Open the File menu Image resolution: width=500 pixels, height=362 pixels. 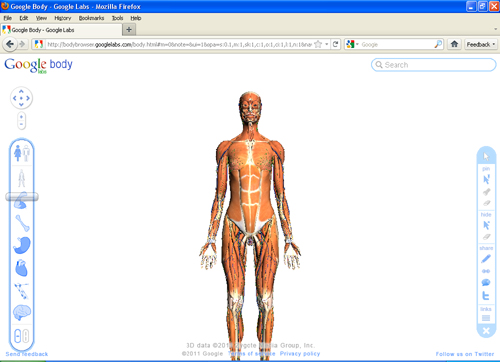(x=8, y=18)
